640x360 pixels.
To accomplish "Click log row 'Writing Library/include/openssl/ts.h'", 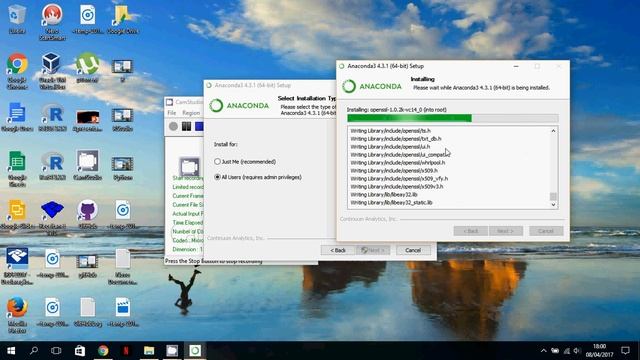I will (391, 131).
